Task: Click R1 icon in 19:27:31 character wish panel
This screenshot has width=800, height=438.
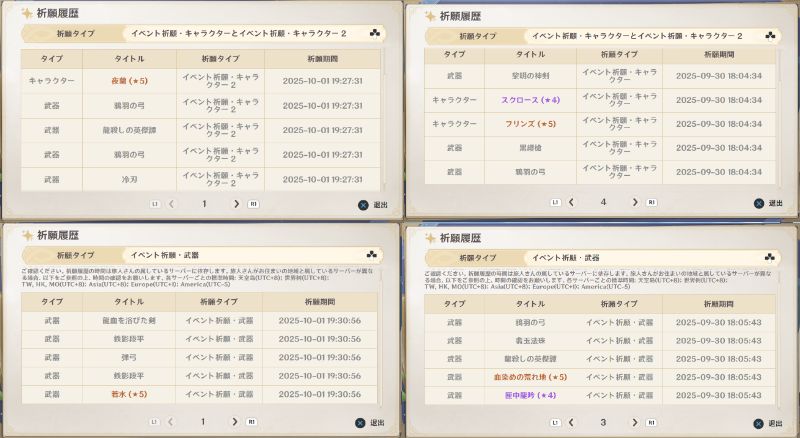Action: pos(253,204)
